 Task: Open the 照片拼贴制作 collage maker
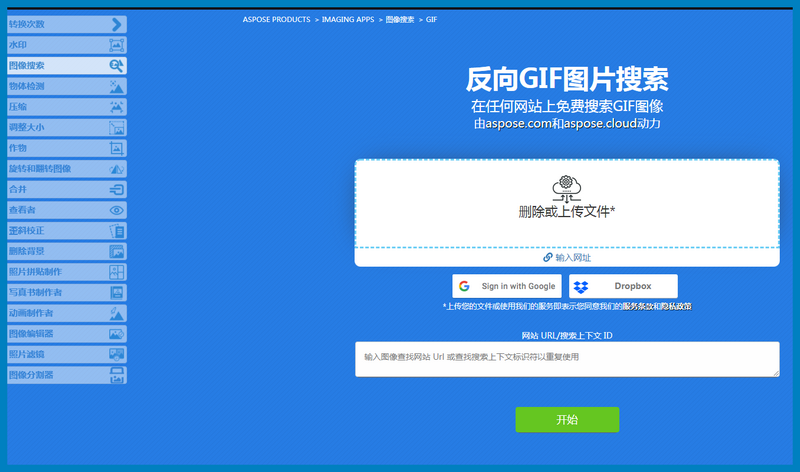tap(67, 271)
